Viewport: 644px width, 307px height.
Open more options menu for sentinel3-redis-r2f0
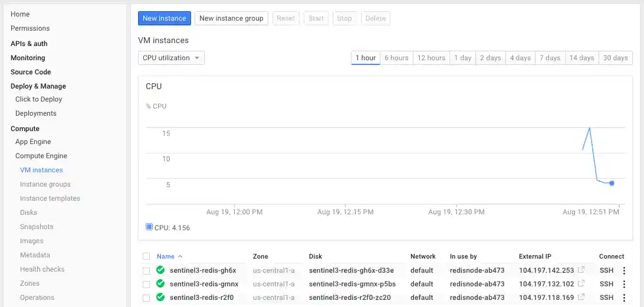click(x=625, y=298)
